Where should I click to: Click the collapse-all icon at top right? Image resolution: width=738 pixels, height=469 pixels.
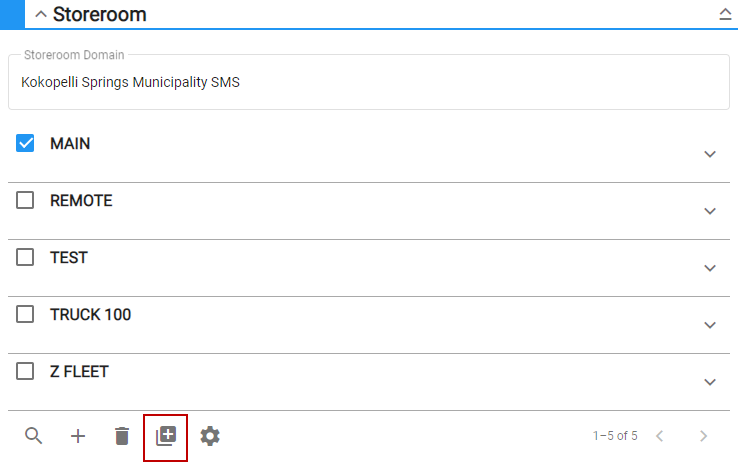point(725,15)
